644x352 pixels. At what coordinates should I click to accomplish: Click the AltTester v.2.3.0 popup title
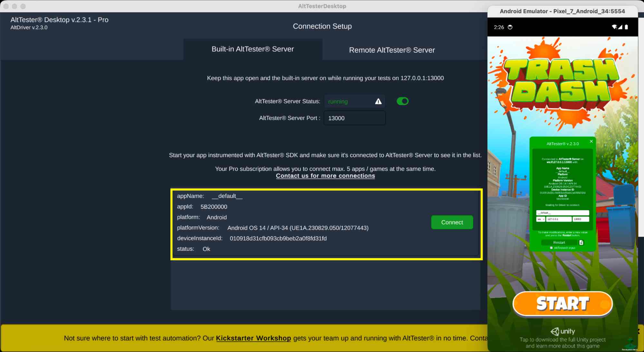coord(562,144)
